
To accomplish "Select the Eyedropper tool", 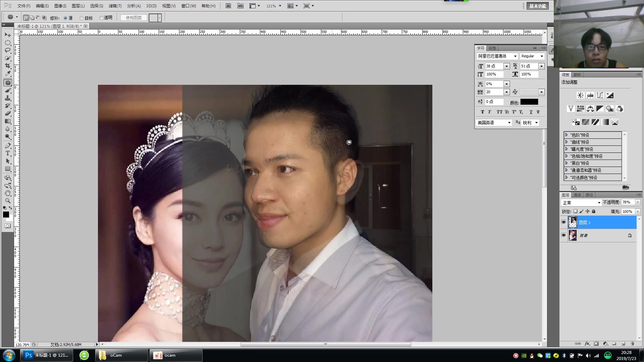I will point(8,73).
